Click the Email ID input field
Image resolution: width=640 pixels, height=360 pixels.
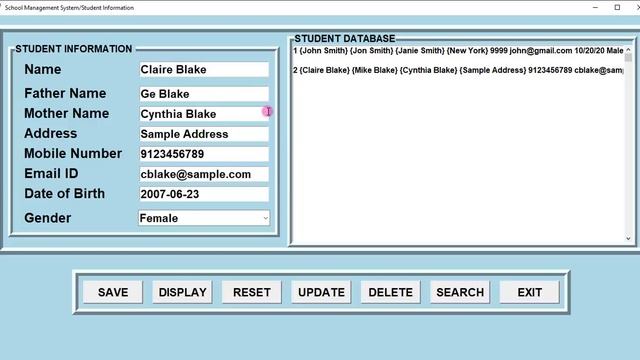tap(204, 174)
